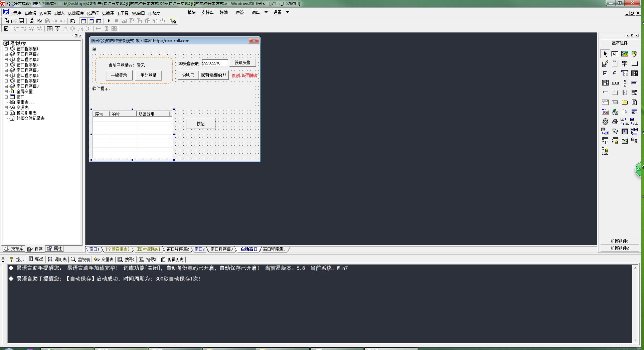Viewport: 644px width, 350px height.
Task: Click the Run (play) toolbar icon
Action: click(x=109, y=21)
